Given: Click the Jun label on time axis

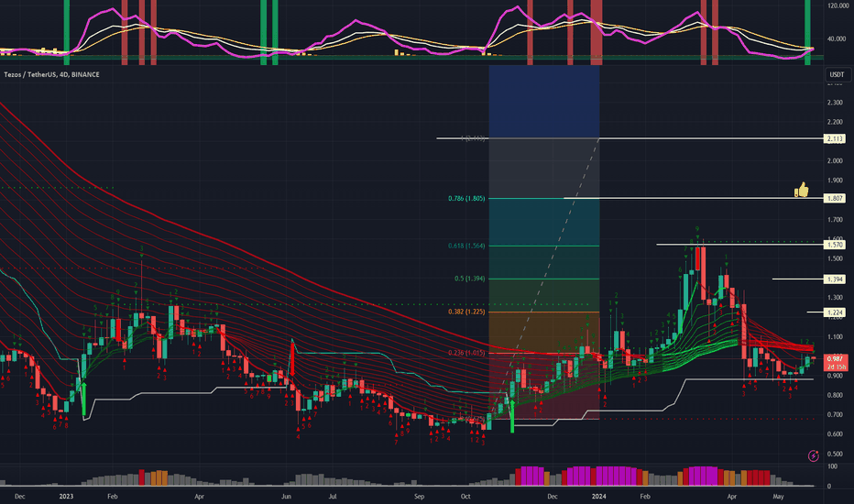Looking at the screenshot, I should pos(286,497).
